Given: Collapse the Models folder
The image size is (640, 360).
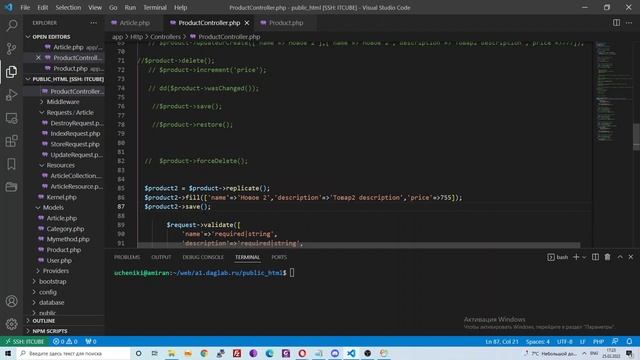Looking at the screenshot, I should point(53,207).
